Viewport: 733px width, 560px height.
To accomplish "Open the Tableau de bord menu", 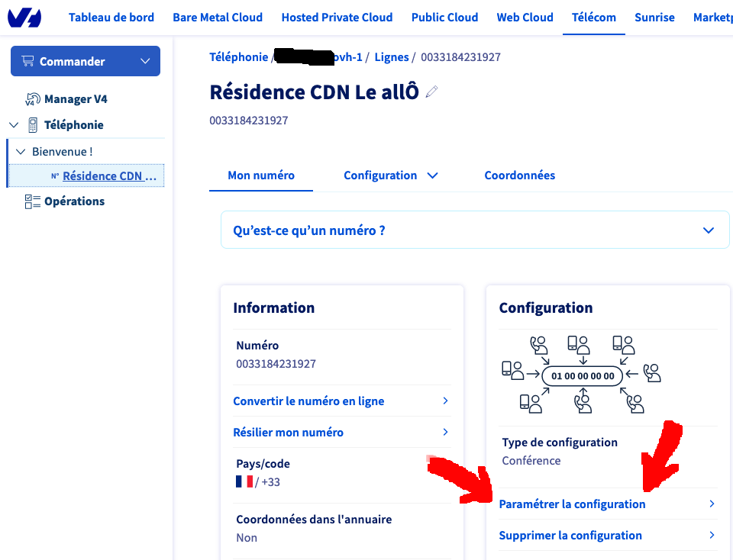I will click(111, 18).
